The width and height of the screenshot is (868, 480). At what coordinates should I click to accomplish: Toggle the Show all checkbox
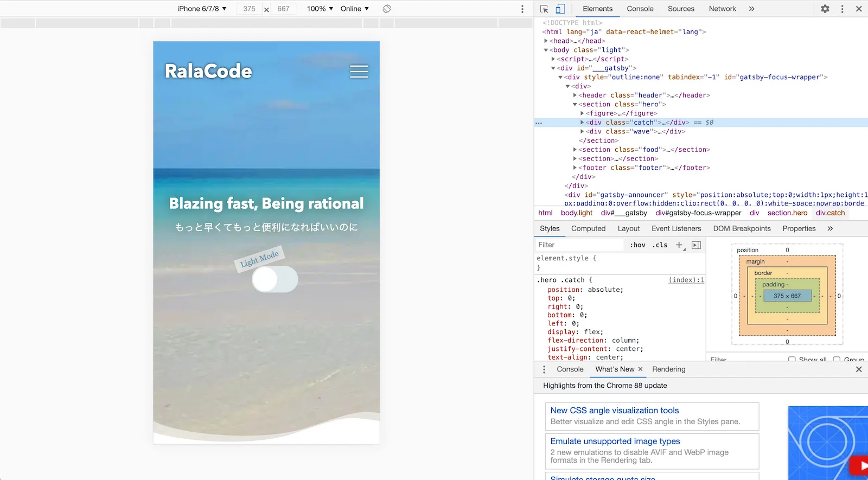pos(792,359)
